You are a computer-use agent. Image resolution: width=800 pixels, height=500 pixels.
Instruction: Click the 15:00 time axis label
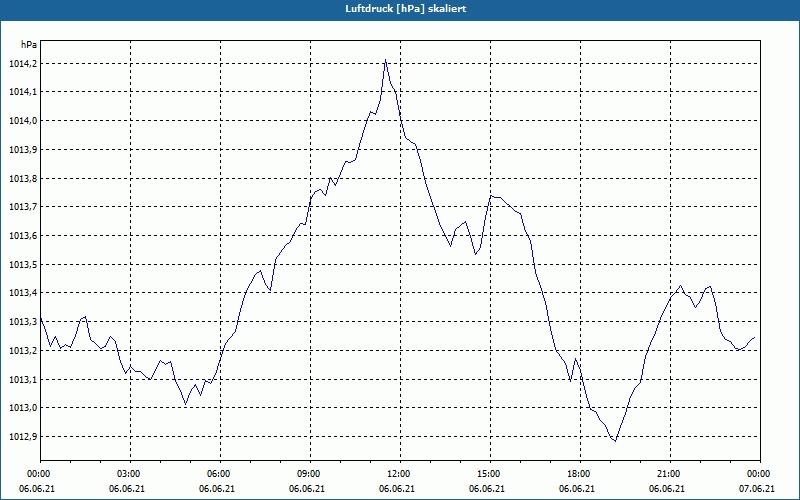[x=490, y=474]
